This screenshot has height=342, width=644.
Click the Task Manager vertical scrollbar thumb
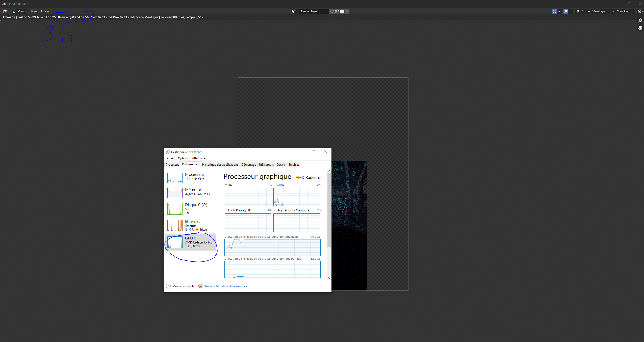[x=329, y=210]
